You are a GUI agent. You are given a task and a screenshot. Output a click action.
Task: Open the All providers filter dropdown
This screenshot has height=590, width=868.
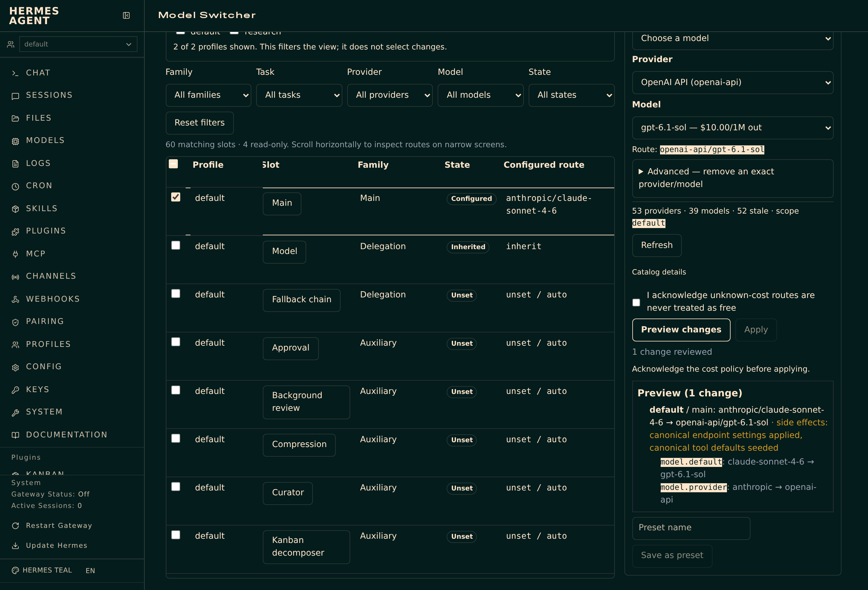point(390,95)
